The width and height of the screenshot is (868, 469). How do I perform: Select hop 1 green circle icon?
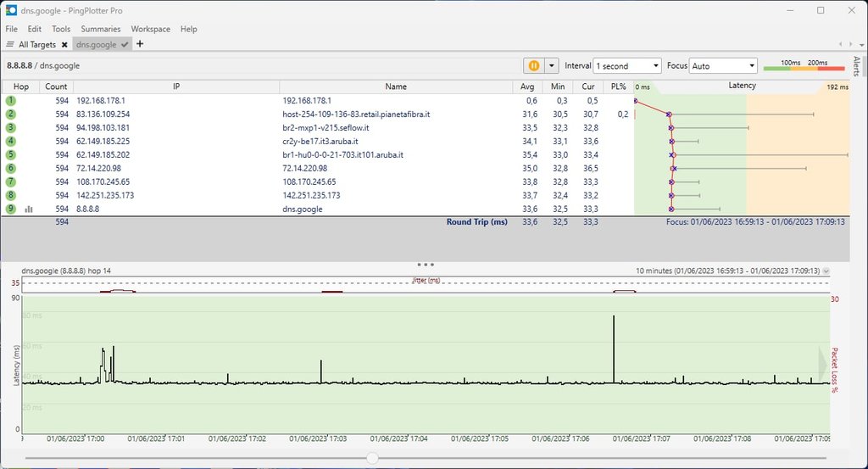11,100
